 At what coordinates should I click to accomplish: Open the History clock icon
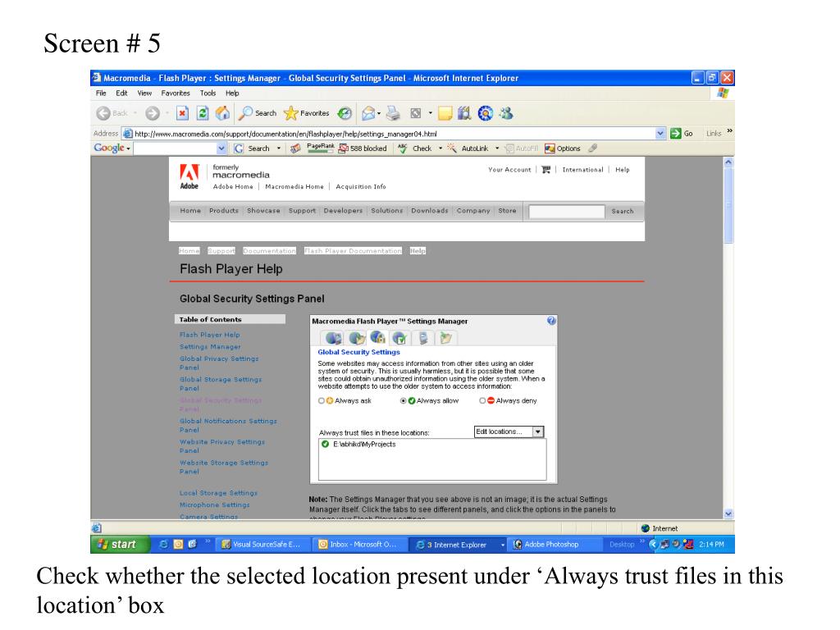345,113
